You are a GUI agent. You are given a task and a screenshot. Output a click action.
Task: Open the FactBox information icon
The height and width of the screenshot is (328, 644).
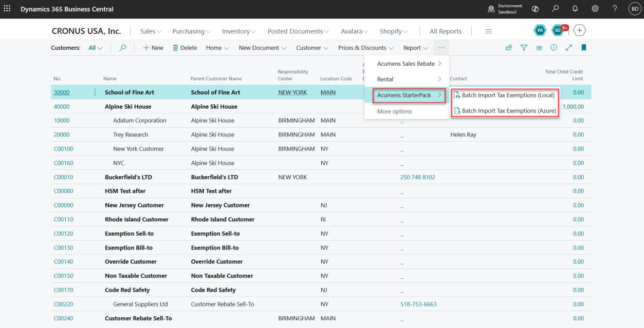pos(554,48)
